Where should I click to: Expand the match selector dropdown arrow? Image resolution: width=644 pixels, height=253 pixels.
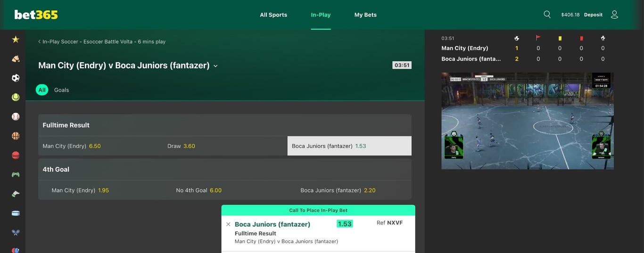click(215, 66)
